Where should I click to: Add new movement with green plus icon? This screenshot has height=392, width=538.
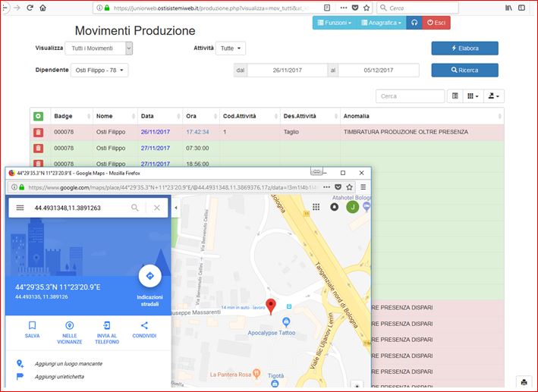[39, 116]
